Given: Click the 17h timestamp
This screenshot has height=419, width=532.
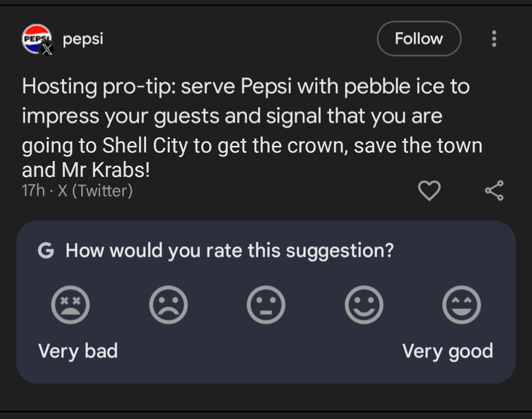Looking at the screenshot, I should coord(33,190).
